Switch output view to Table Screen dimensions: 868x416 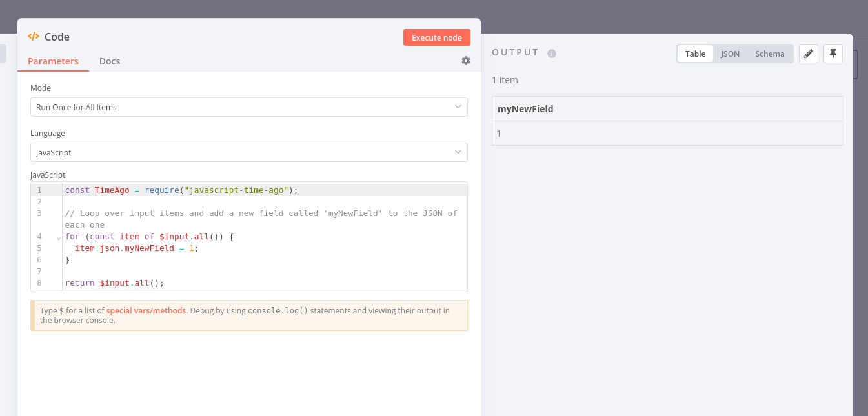coord(695,54)
